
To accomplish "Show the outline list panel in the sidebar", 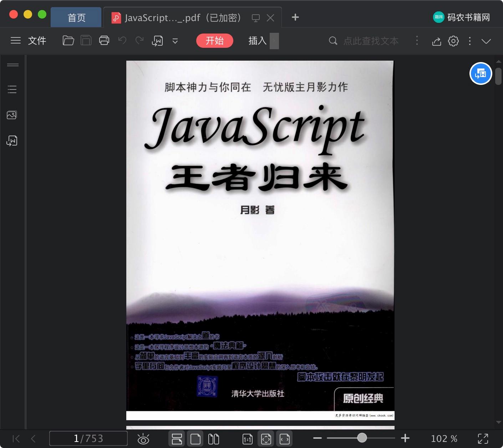I will click(12, 89).
